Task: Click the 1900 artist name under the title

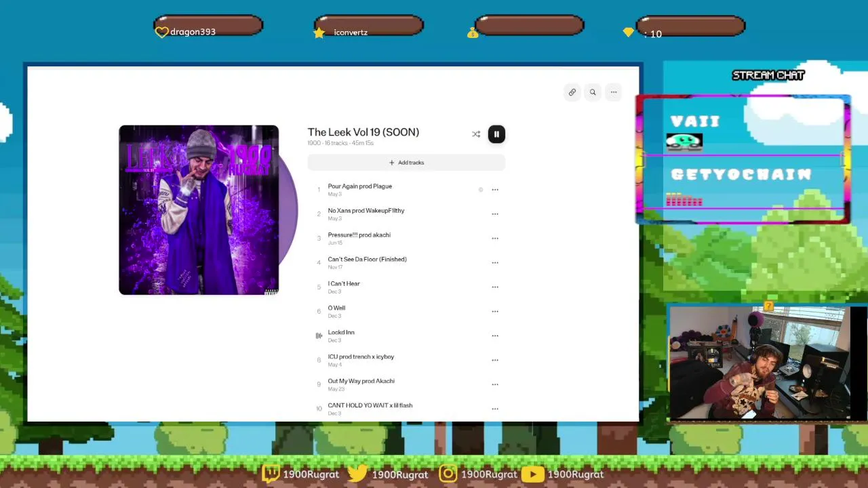Action: point(314,143)
